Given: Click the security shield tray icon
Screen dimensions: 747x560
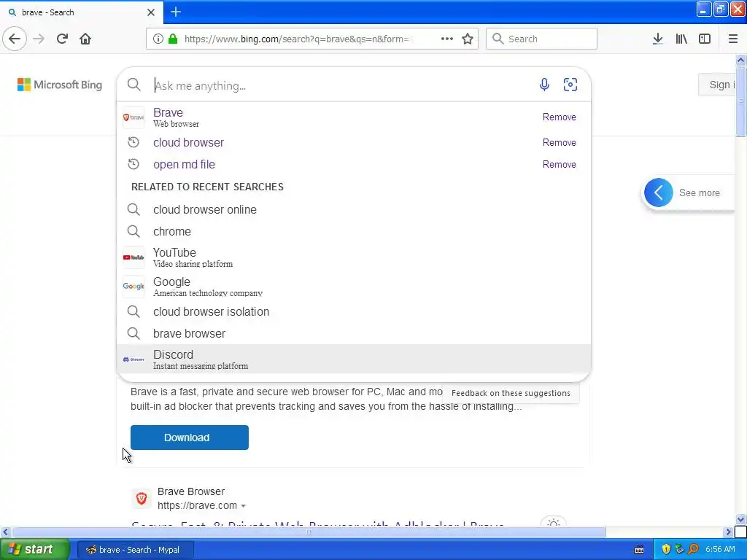Looking at the screenshot, I should 666,550.
